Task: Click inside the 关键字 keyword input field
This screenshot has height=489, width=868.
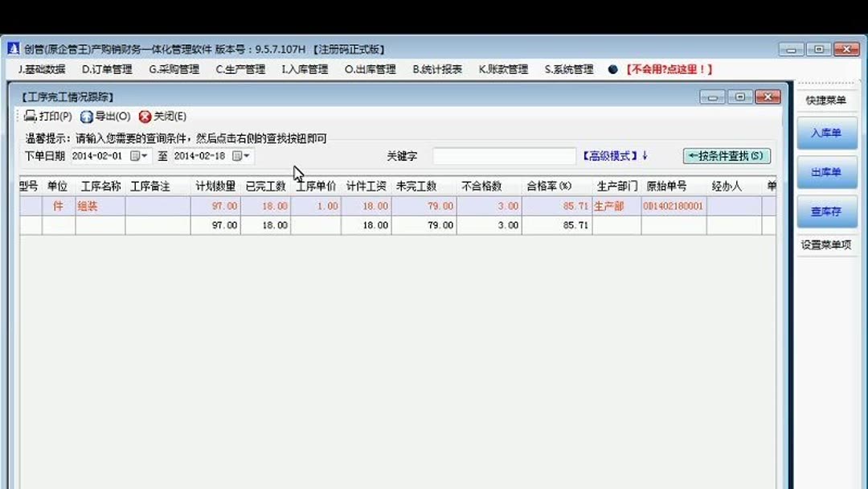Action: 506,154
